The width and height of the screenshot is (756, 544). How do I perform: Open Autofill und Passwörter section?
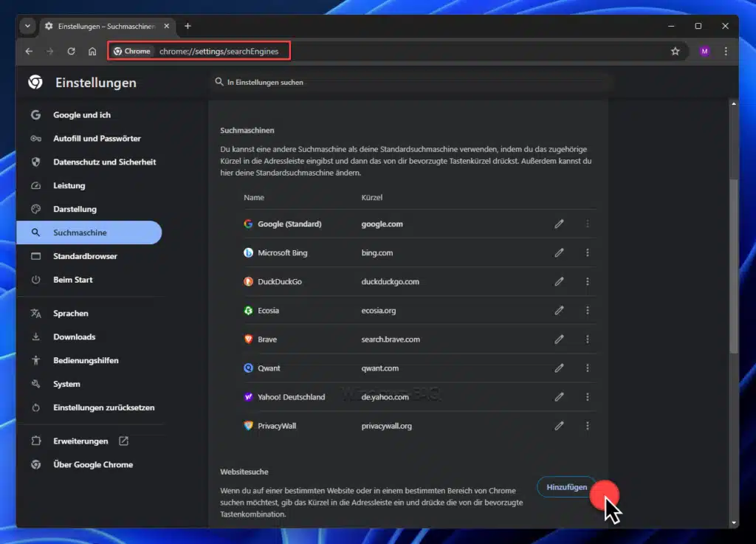pyautogui.click(x=97, y=138)
